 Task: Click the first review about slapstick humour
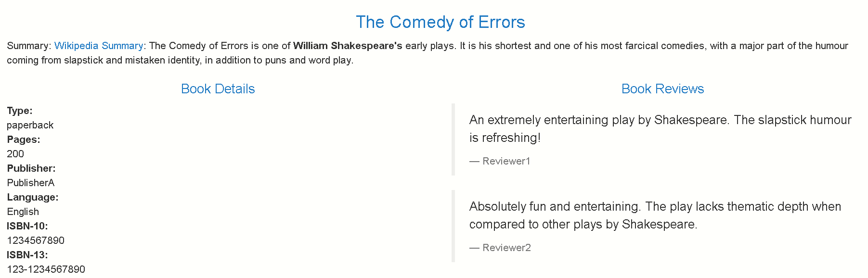pos(661,129)
